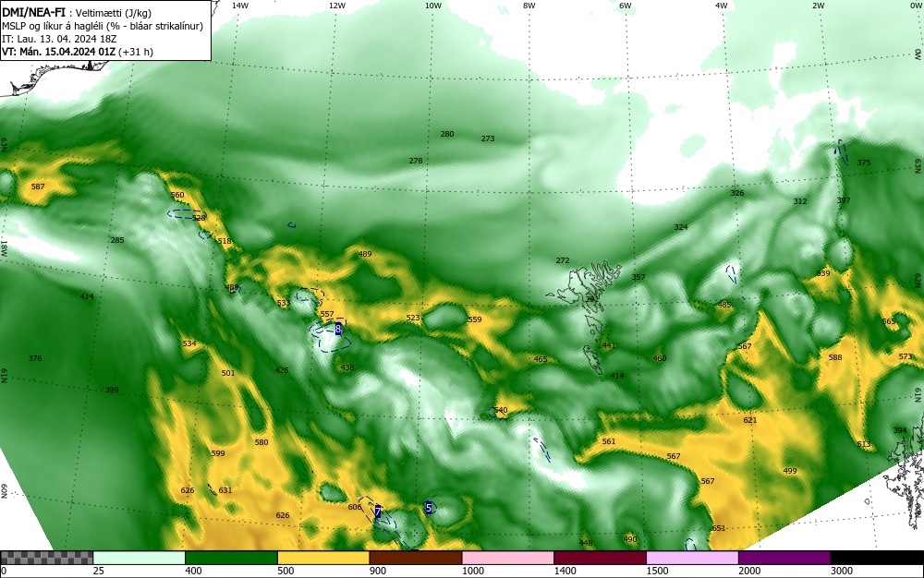
Task: Click the map value 559
Action: [x=474, y=319]
